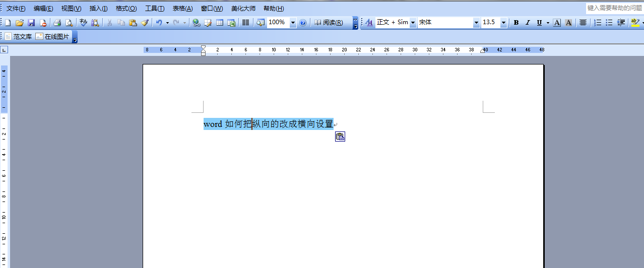Screen dimensions: 644x268
Task: Click the paste options smart tag
Action: tap(340, 137)
